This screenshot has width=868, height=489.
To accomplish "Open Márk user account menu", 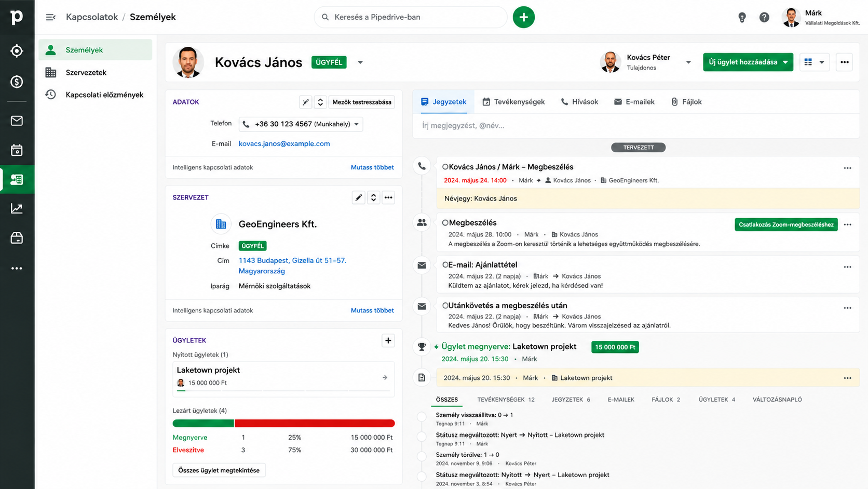I will pyautogui.click(x=820, y=17).
